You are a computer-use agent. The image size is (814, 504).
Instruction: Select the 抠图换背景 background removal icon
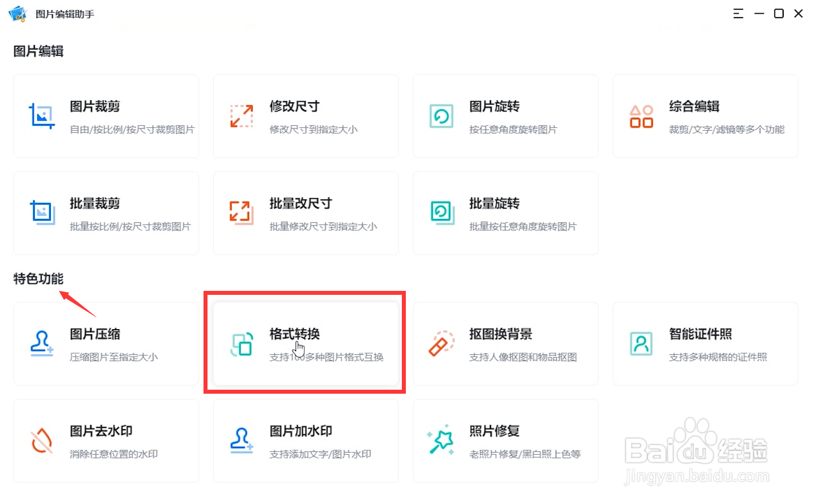(441, 343)
